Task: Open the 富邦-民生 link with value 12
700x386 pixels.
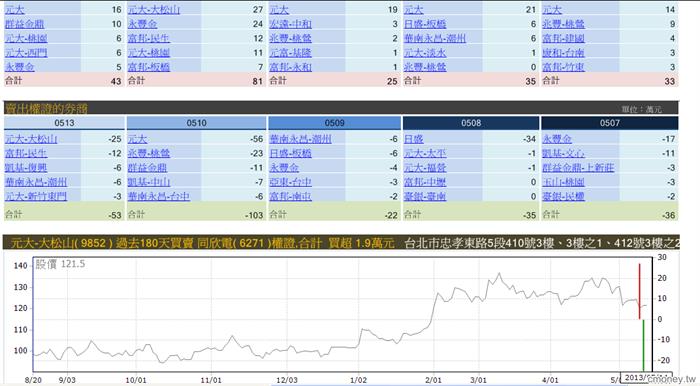Action: pyautogui.click(x=149, y=38)
